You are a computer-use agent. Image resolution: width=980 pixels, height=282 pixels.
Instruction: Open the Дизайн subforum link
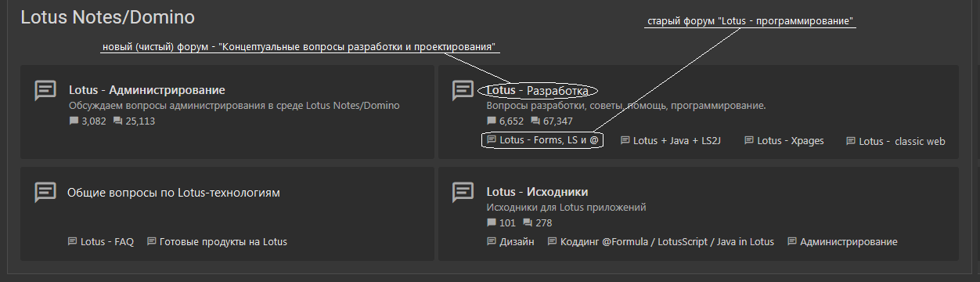(517, 242)
